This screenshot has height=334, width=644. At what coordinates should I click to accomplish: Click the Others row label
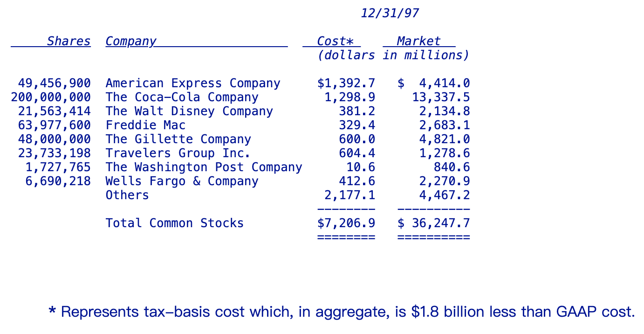pyautogui.click(x=127, y=195)
